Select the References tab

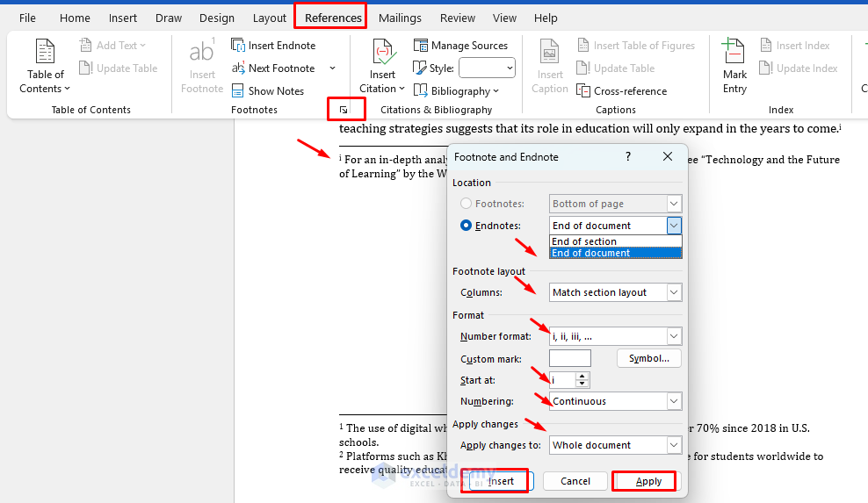tap(333, 18)
